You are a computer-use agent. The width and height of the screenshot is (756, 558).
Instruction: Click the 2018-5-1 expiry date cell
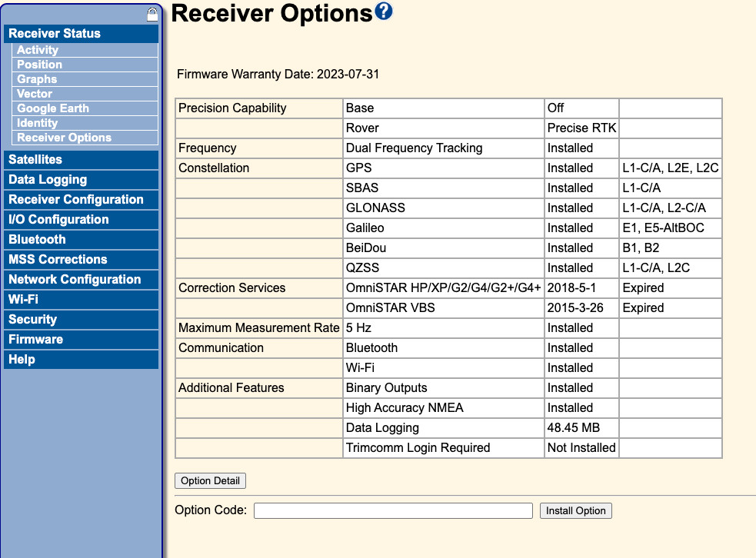(x=581, y=288)
